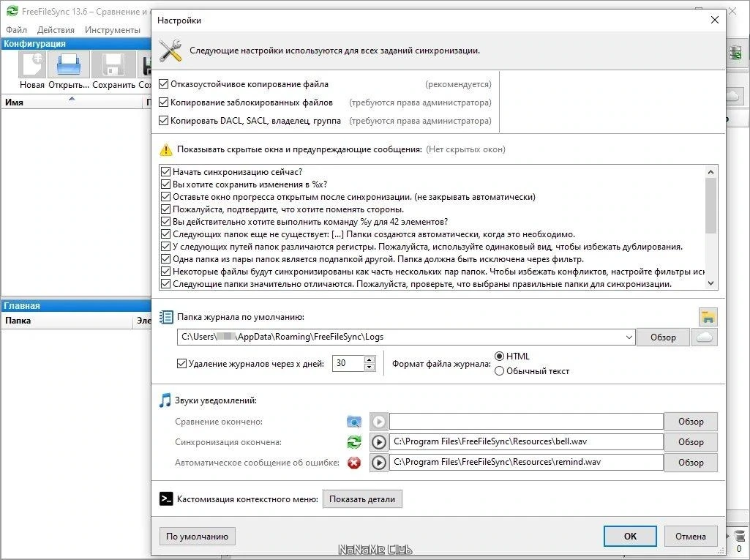Viewport: 750px width, 560px height.
Task: Click the yellow warning triangle icon
Action: coord(165,149)
